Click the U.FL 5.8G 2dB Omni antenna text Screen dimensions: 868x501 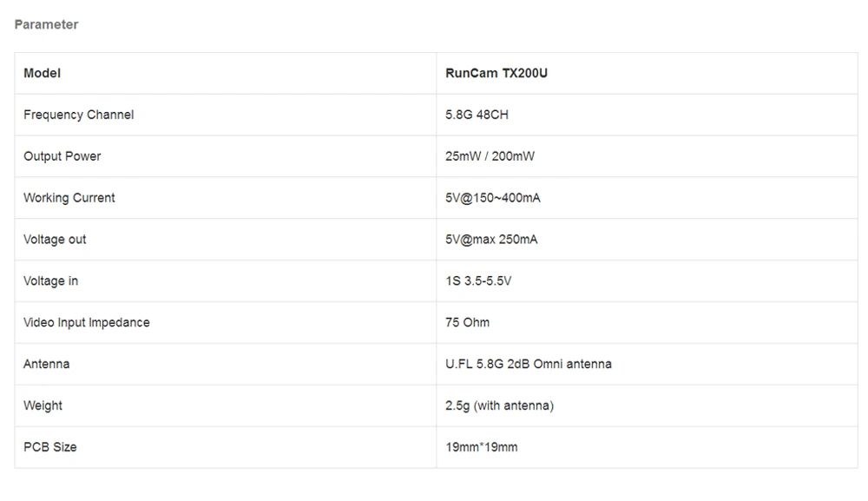tap(529, 365)
